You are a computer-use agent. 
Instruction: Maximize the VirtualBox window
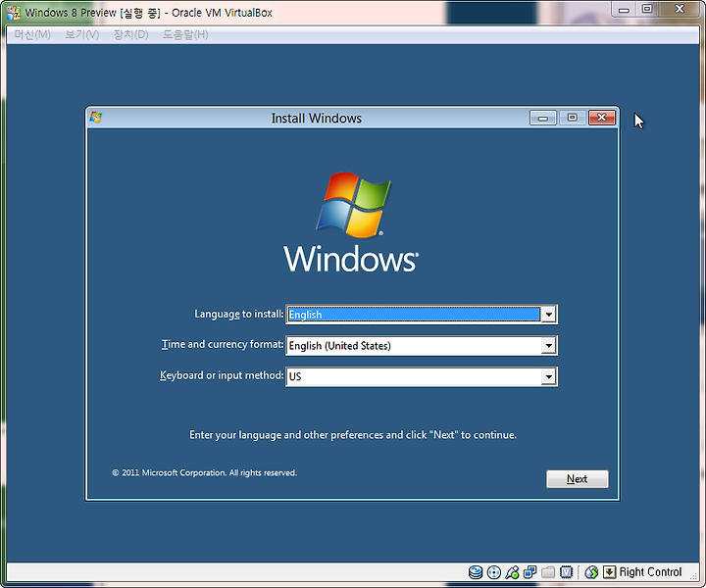(x=647, y=10)
